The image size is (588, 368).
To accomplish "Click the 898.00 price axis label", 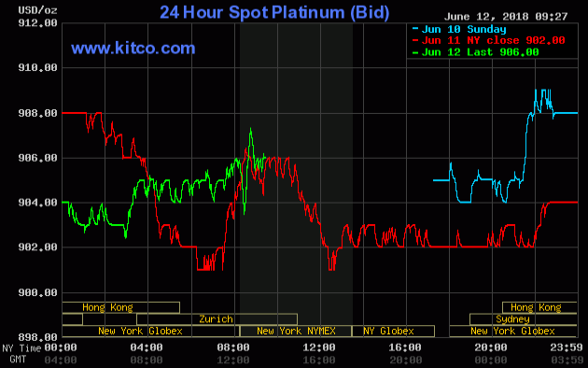I will click(x=37, y=336).
